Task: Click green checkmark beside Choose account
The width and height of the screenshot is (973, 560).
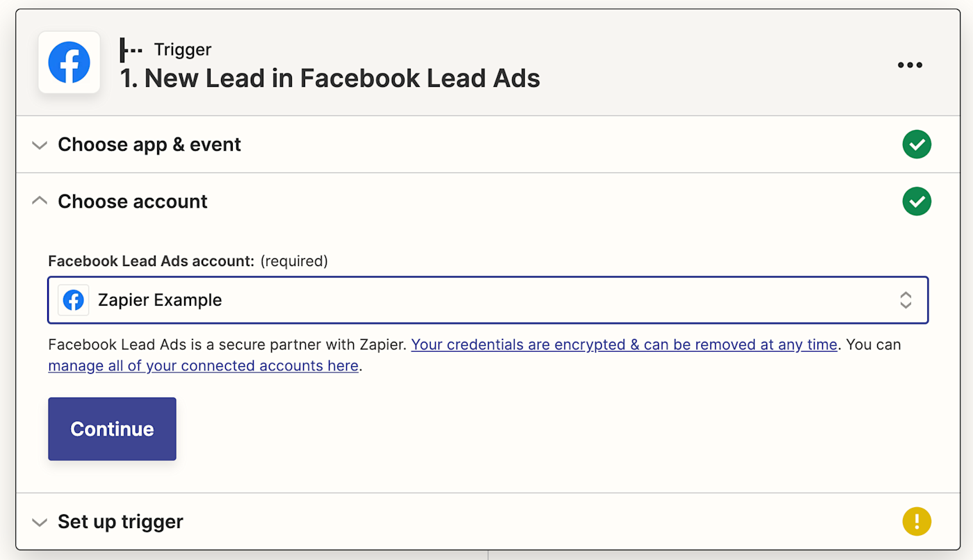Action: [x=916, y=201]
